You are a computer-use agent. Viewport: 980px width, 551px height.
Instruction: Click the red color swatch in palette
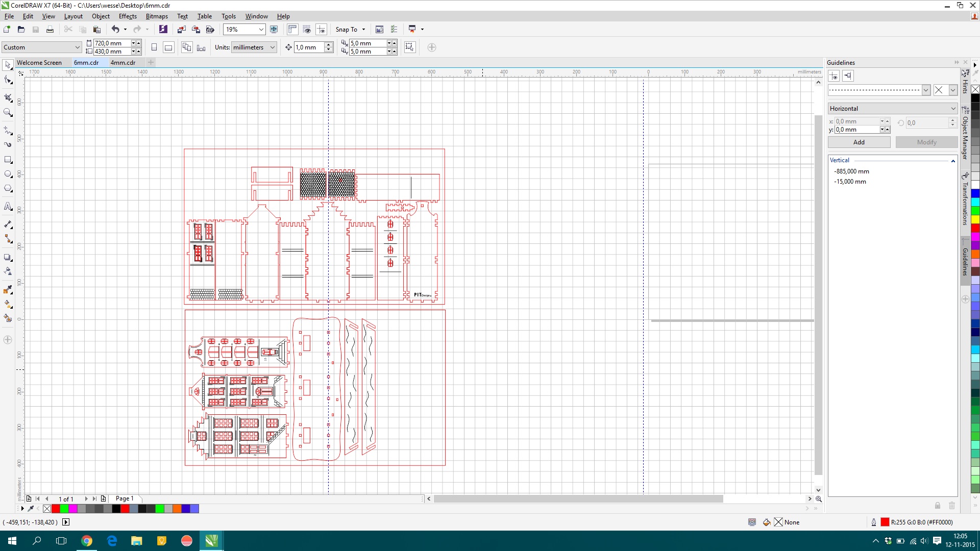point(56,509)
